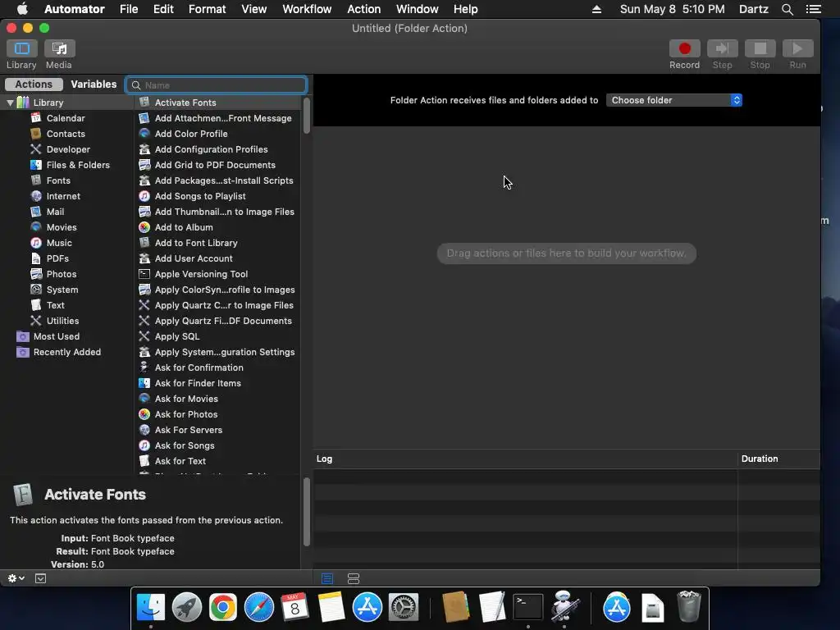This screenshot has width=840, height=630.
Task: Open the Most Used smart group
Action: click(57, 336)
